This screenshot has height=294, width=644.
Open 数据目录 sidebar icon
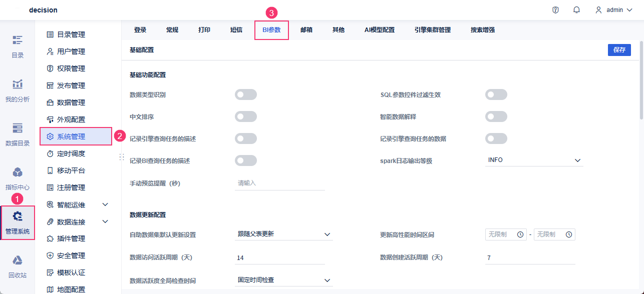[18, 134]
